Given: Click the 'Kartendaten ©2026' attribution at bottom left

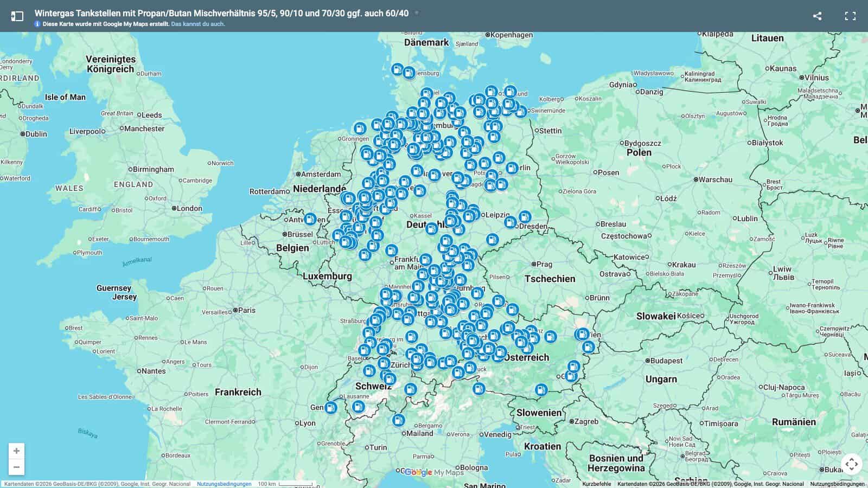Looking at the screenshot, I should pyautogui.click(x=97, y=484).
